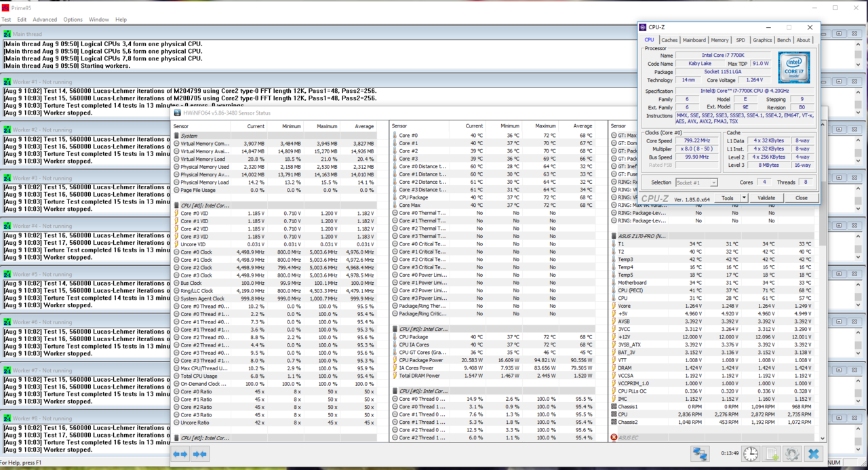Click the Worker #4 window icon

click(x=7, y=226)
